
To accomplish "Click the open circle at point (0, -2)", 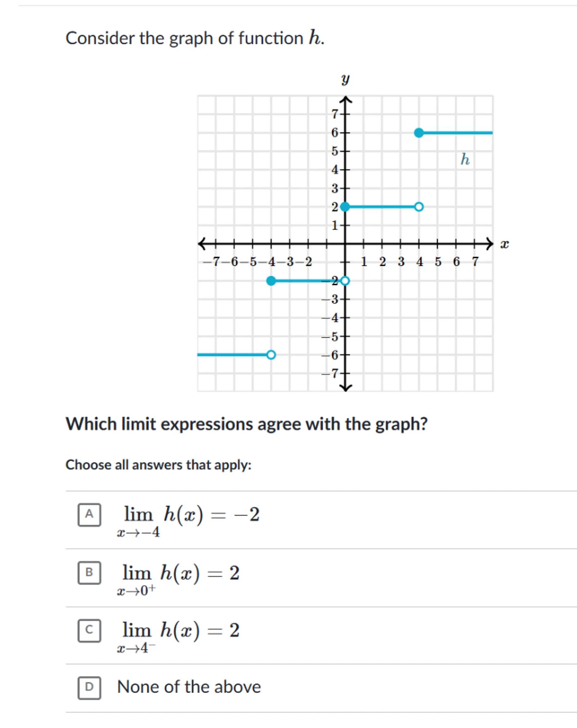I will (x=345, y=281).
